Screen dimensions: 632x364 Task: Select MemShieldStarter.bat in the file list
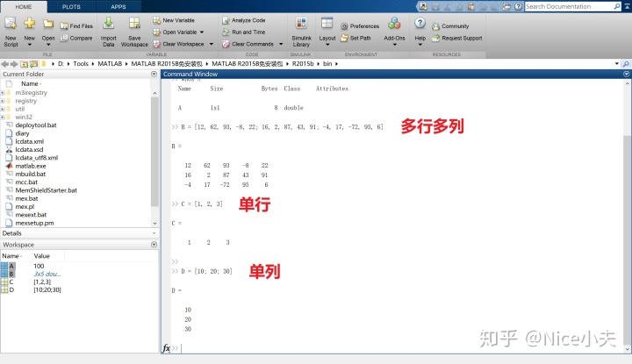coord(46,190)
